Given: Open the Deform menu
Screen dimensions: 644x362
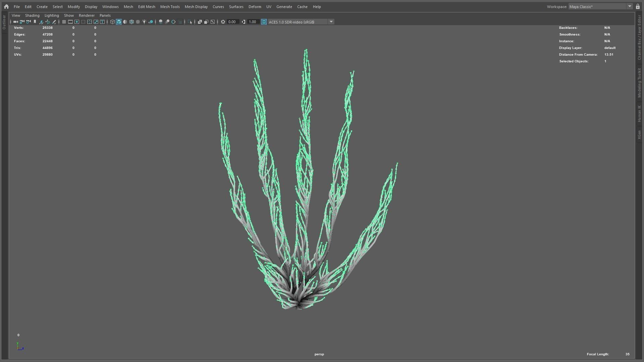Looking at the screenshot, I should coord(255,7).
